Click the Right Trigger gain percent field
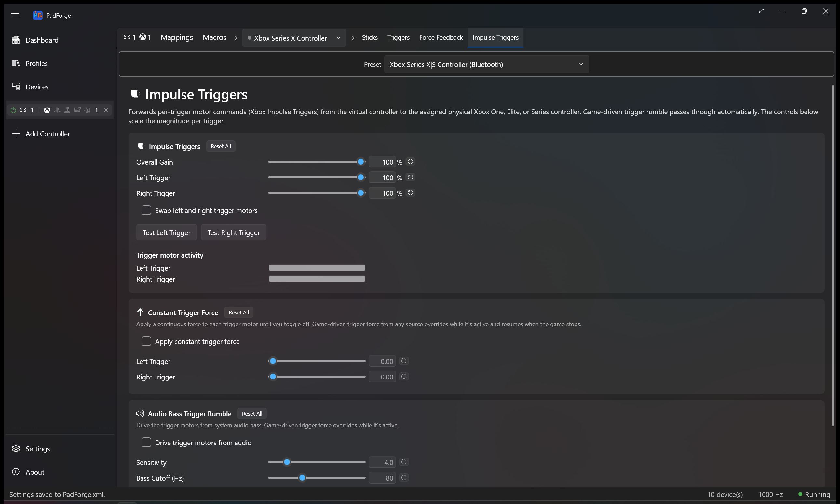The width and height of the screenshot is (840, 504). (382, 193)
